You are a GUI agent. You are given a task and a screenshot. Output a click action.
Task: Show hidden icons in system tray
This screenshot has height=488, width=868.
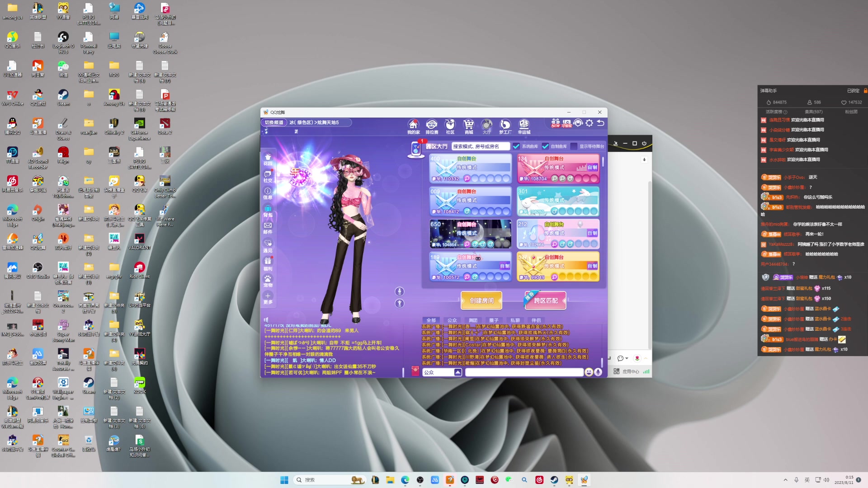[x=785, y=480]
